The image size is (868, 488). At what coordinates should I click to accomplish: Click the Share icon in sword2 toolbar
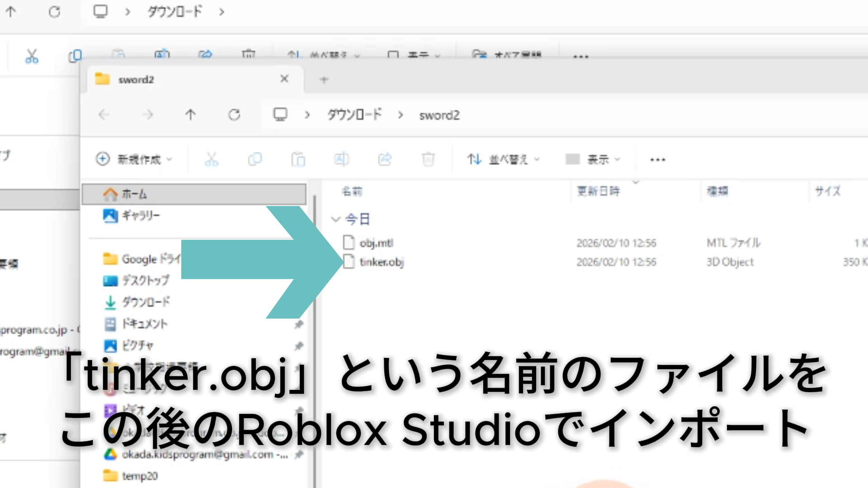pyautogui.click(x=385, y=159)
